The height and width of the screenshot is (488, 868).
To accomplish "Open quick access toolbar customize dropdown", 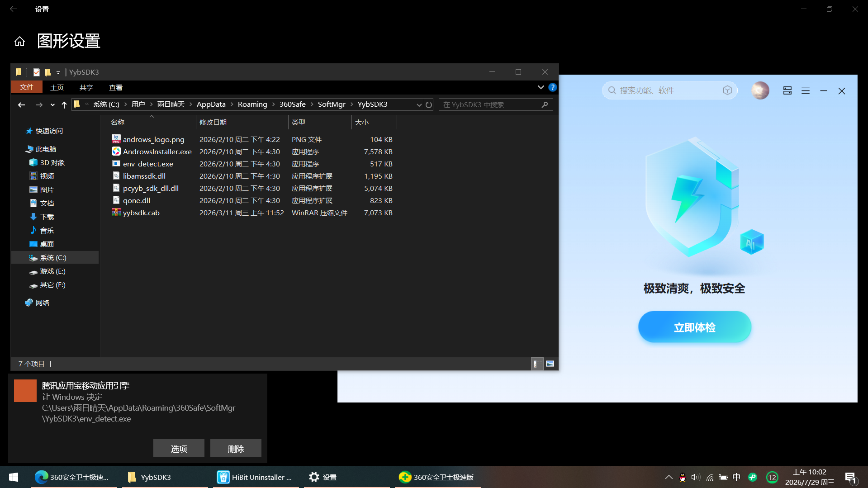I will (x=58, y=72).
